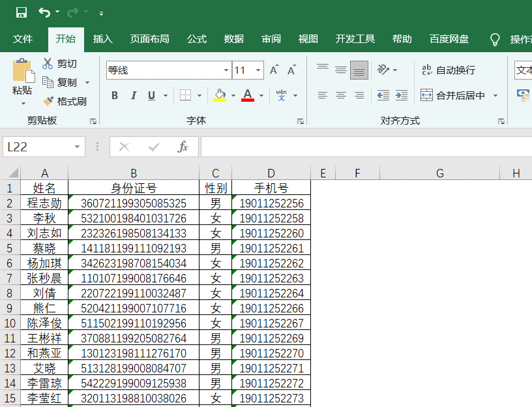Screen dimensions: 532x407
Task: Click the formula bar cancel X icon
Action: [x=124, y=147]
